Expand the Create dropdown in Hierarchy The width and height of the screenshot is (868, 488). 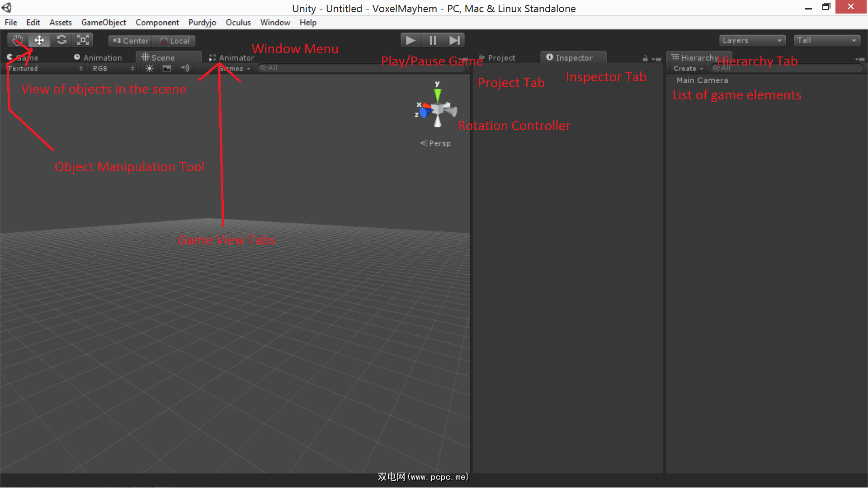688,69
